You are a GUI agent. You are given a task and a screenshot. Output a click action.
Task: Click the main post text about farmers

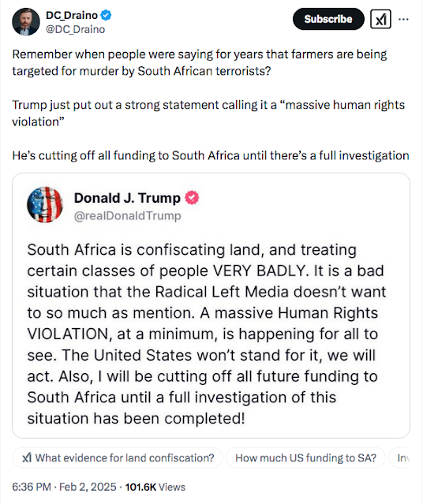211,105
